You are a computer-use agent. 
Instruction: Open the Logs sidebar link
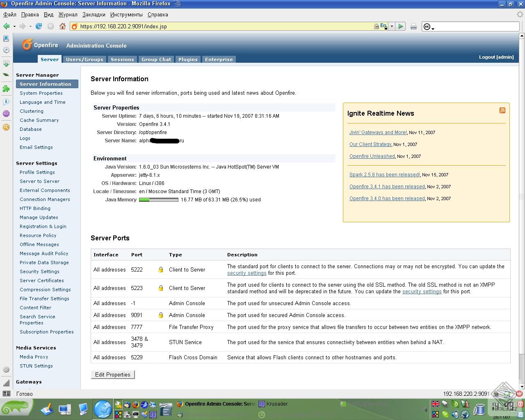pos(25,138)
